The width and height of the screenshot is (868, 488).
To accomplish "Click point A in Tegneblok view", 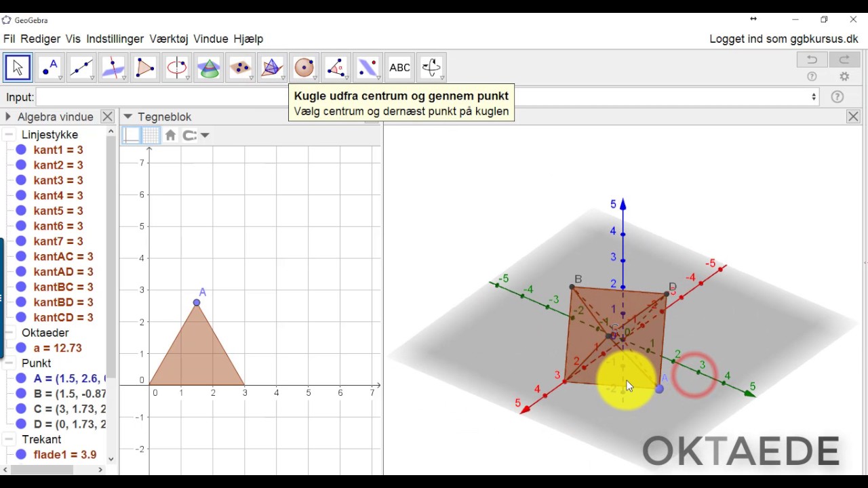I will point(197,303).
